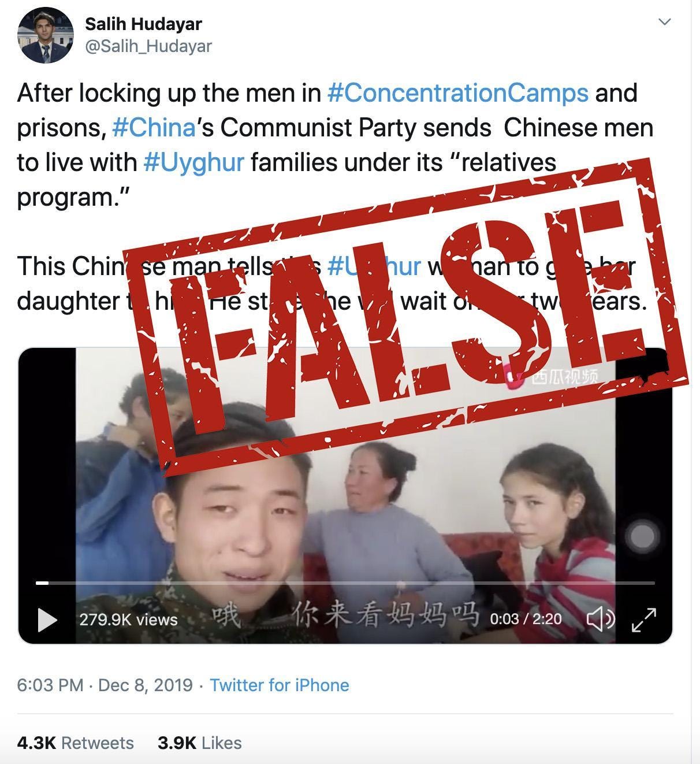
Task: Click the 279.9K views counter
Action: point(128,620)
